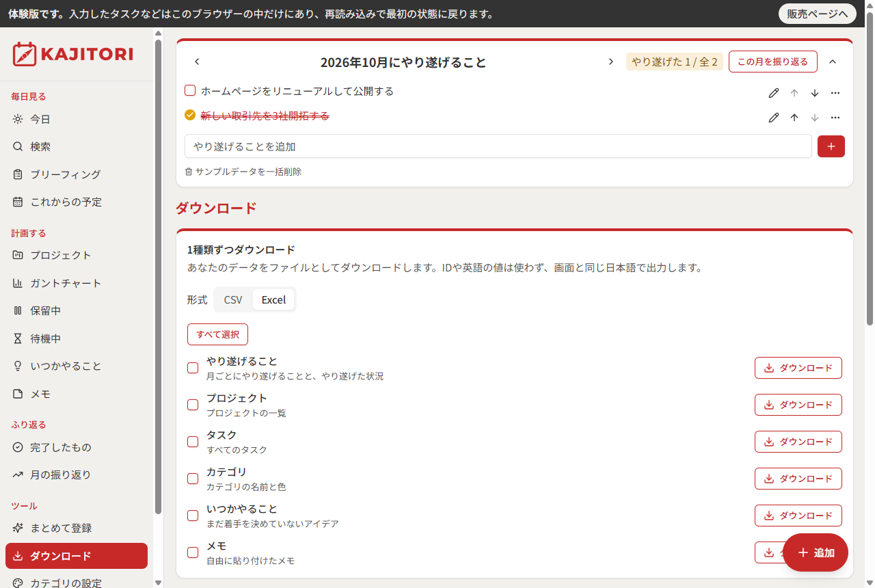Tick the いつかやること download checkbox

tap(193, 516)
